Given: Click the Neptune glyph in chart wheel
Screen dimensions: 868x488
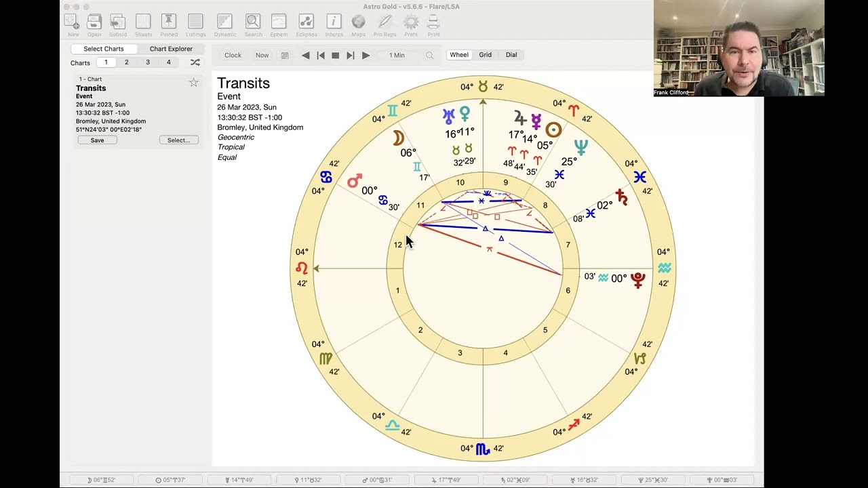Looking at the screenshot, I should click(581, 147).
